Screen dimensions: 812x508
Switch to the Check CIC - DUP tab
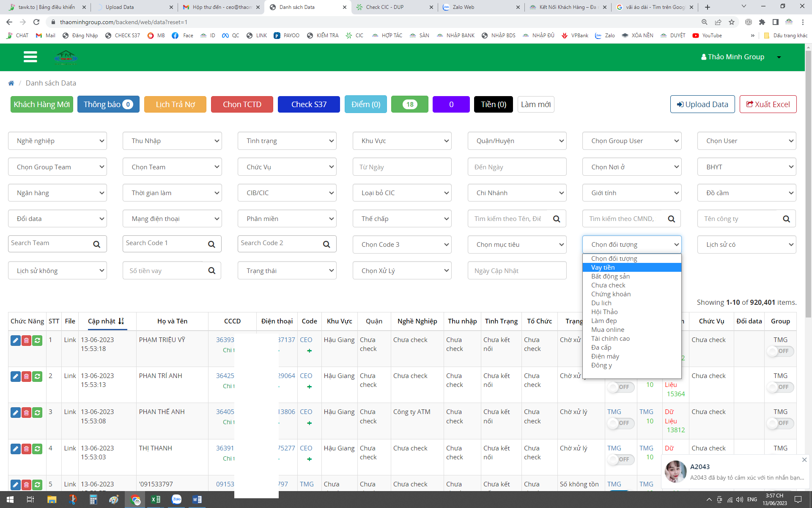pyautogui.click(x=393, y=7)
